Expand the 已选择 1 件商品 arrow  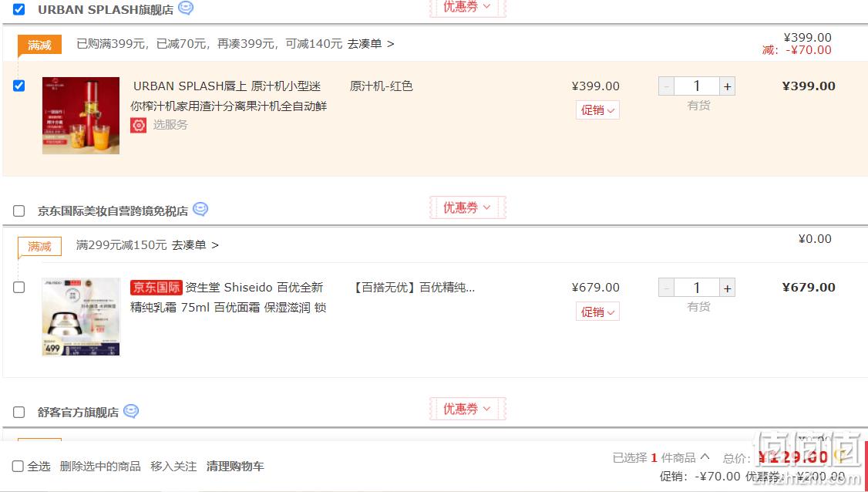coord(705,457)
